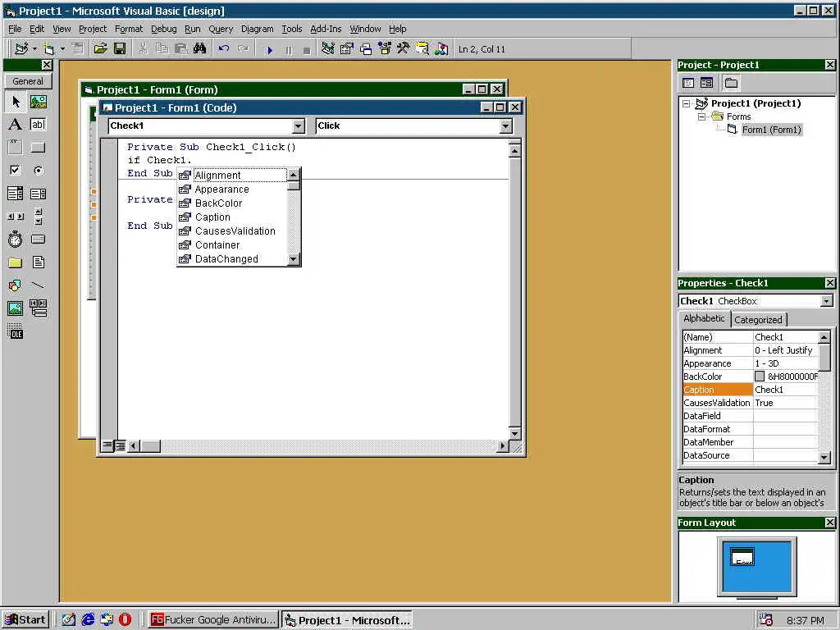Select Form1 (Form1) in the project tree
840x630 pixels.
pyautogui.click(x=771, y=130)
